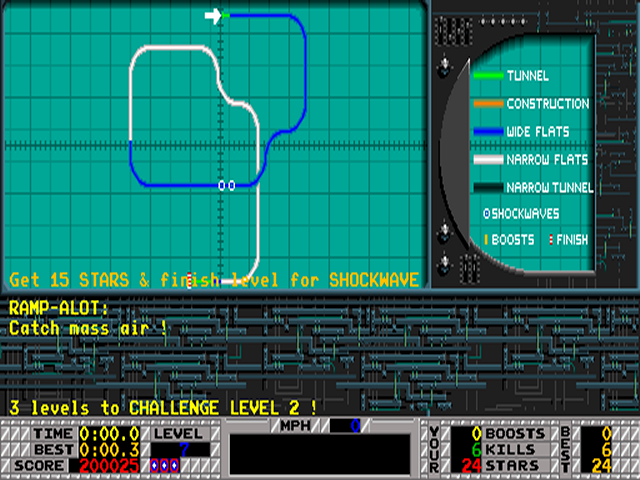
Task: Click the middle ship icon beside the legend
Action: (444, 231)
